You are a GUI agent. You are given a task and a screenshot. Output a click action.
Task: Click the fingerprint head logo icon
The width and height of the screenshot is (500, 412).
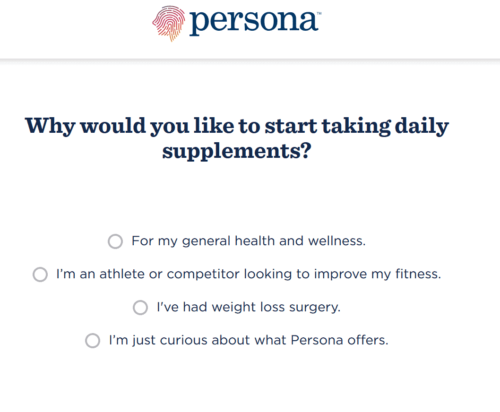169,23
